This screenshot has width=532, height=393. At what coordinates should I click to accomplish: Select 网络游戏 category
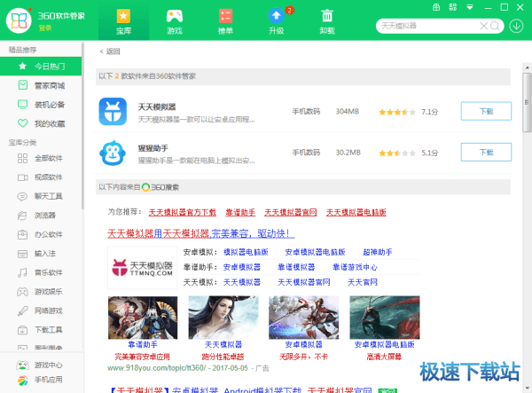41,310
